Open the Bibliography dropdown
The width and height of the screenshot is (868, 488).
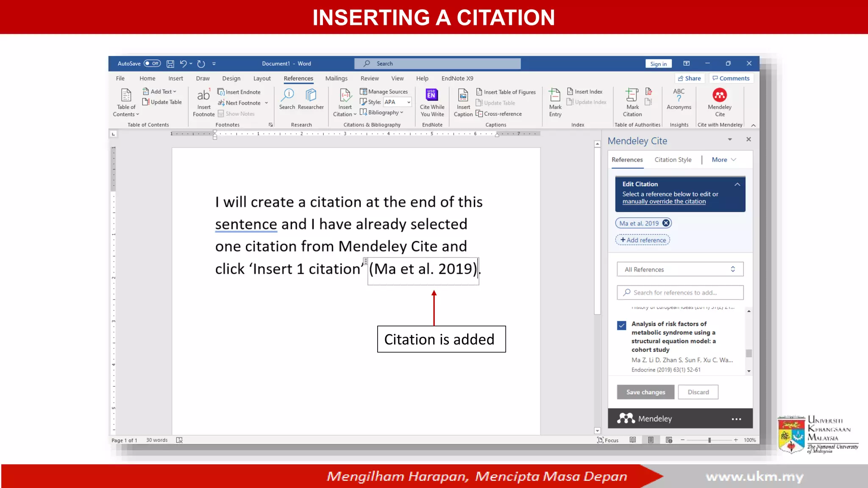click(381, 112)
